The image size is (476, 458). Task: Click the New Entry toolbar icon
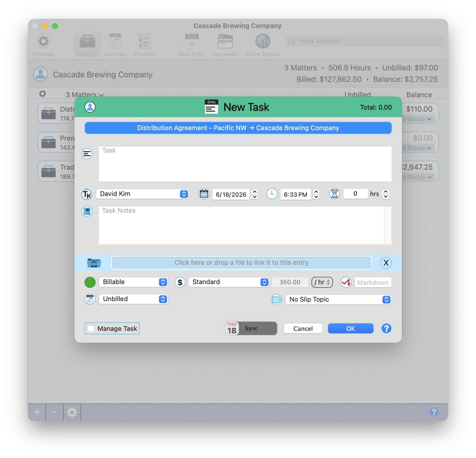pos(192,41)
